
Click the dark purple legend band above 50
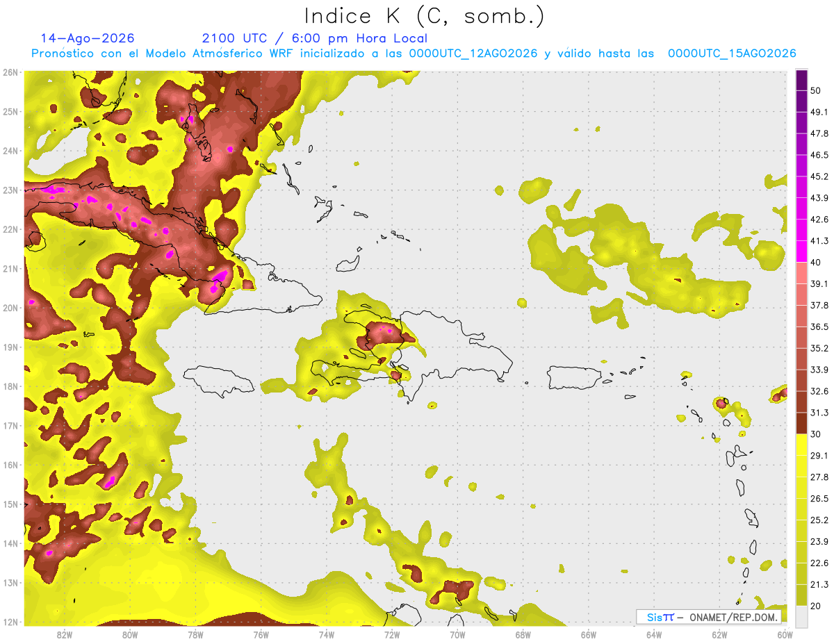point(801,80)
